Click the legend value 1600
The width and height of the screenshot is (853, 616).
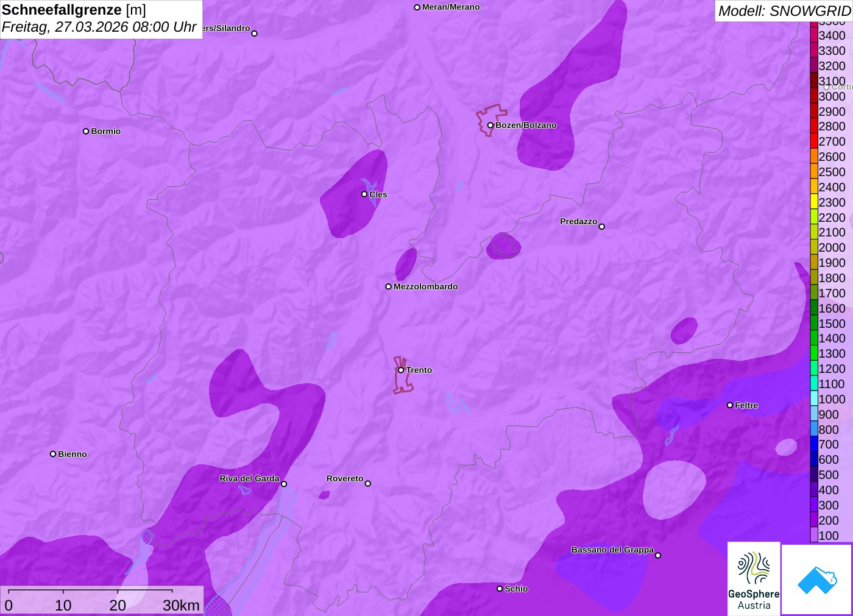click(832, 308)
